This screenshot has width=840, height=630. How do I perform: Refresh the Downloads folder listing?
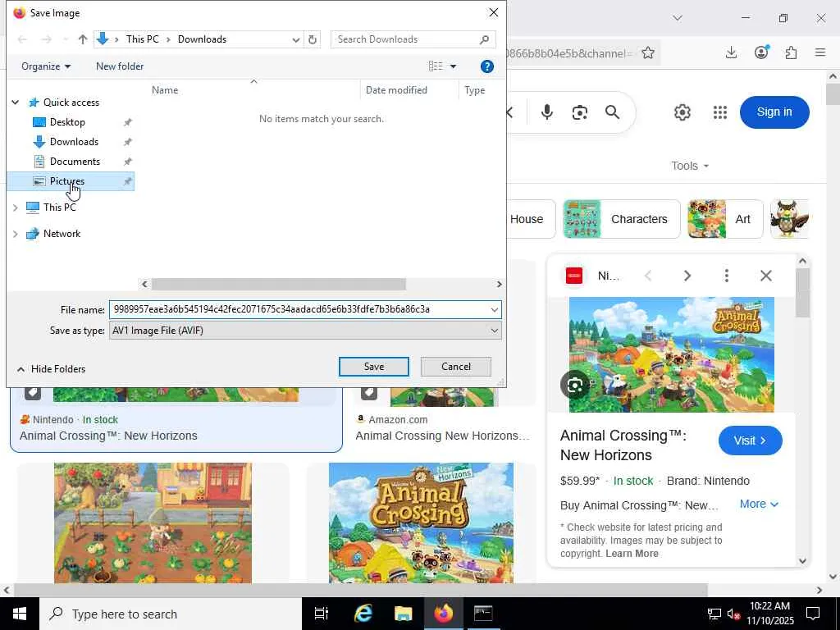[313, 39]
